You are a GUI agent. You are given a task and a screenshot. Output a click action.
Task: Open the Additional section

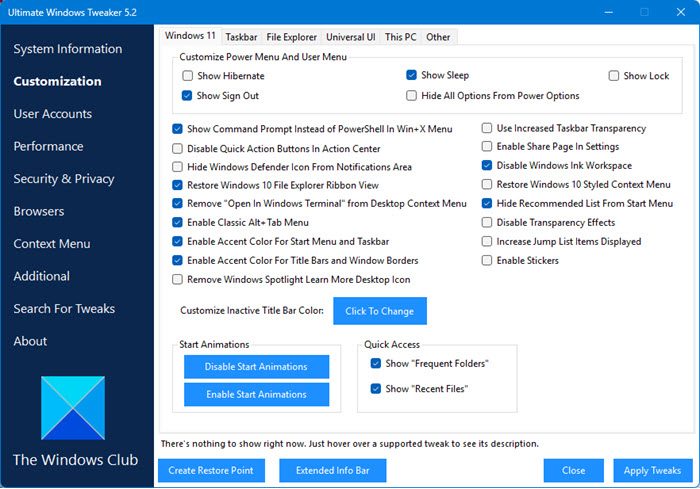coord(42,276)
